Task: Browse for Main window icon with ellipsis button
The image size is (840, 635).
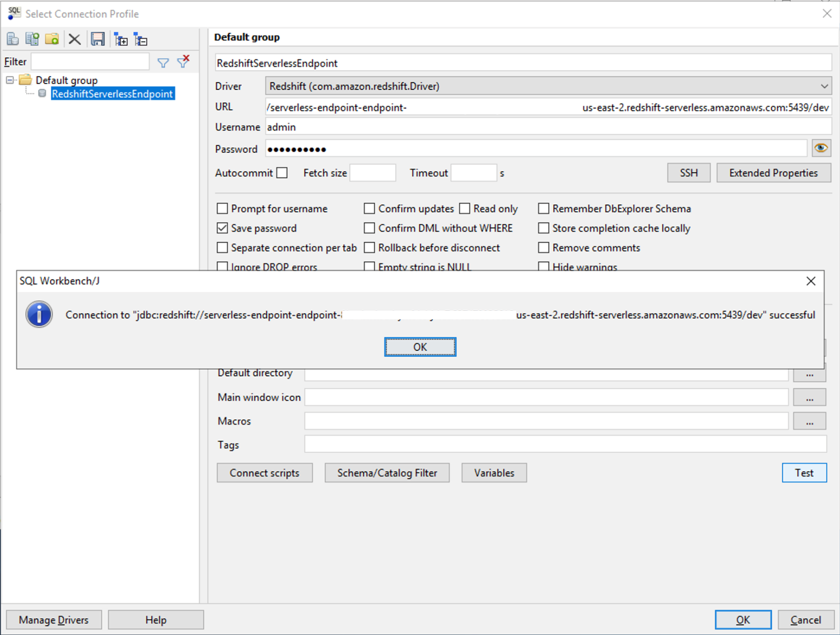Action: 809,398
